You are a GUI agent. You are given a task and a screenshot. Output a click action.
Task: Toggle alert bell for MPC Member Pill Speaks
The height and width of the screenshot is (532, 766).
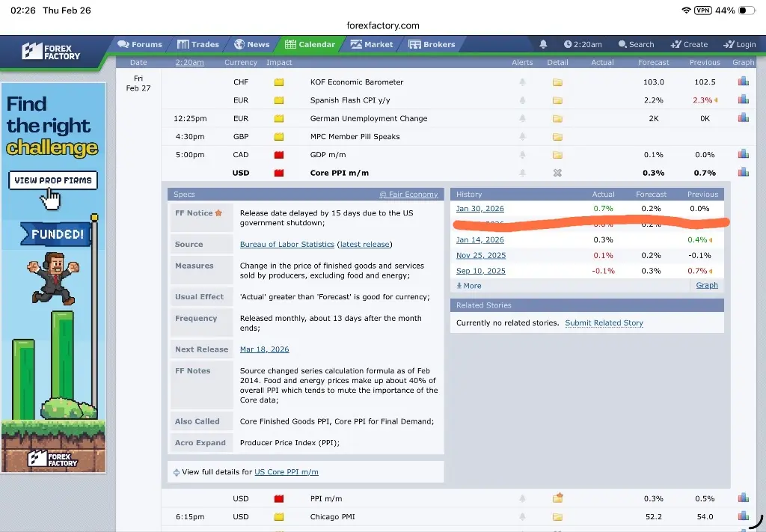point(522,136)
